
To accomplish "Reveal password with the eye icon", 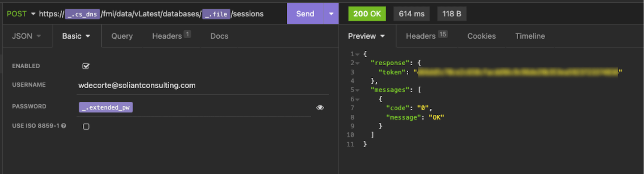I will coord(320,107).
